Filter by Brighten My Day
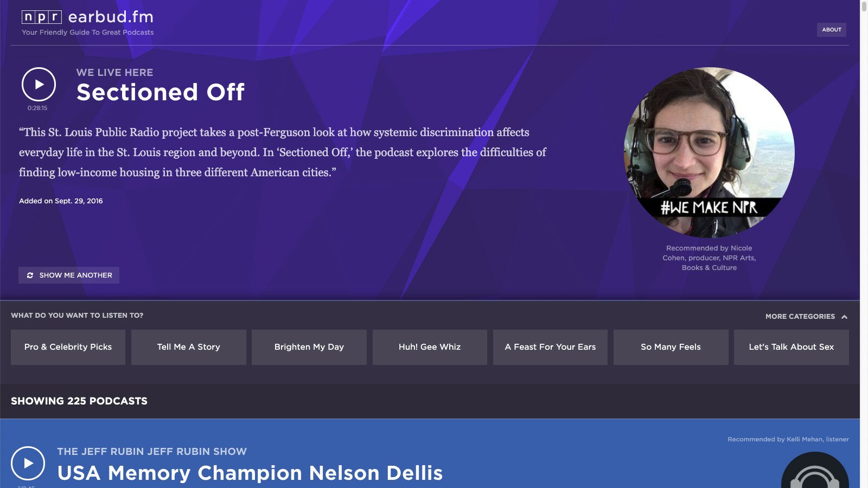Image resolution: width=868 pixels, height=488 pixels. point(309,347)
